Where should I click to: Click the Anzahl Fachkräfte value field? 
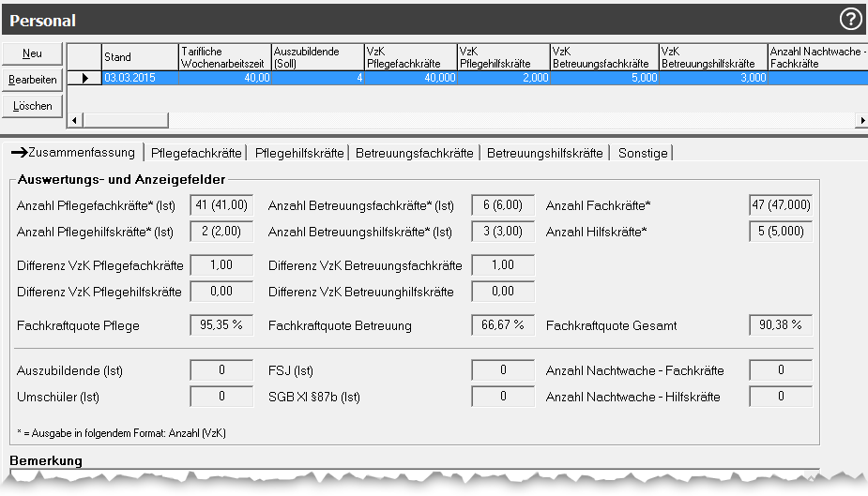pos(781,205)
